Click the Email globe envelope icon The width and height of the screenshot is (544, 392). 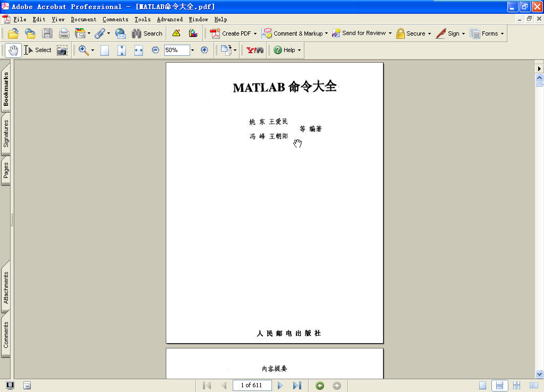(x=121, y=33)
